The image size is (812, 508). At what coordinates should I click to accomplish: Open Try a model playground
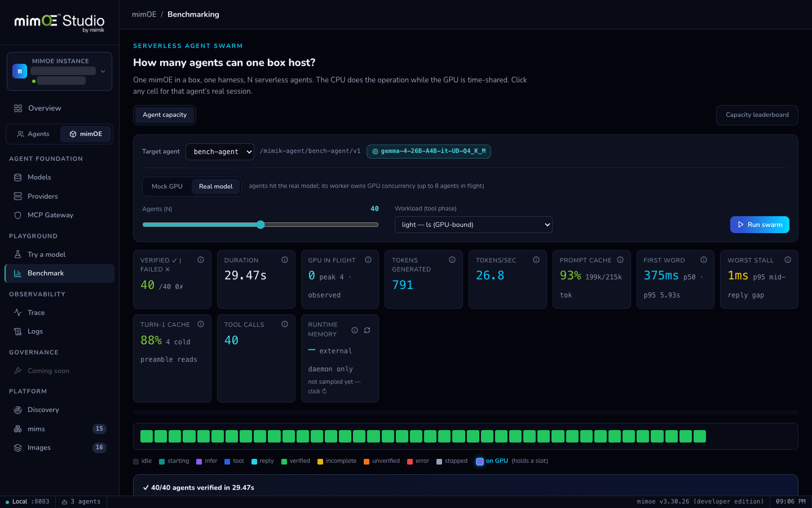[59, 255]
